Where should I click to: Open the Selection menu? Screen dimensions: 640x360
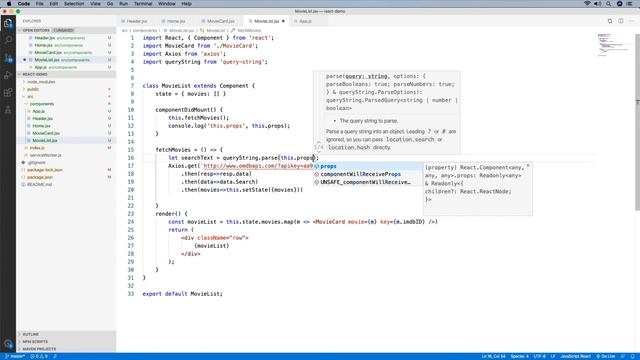pos(74,4)
